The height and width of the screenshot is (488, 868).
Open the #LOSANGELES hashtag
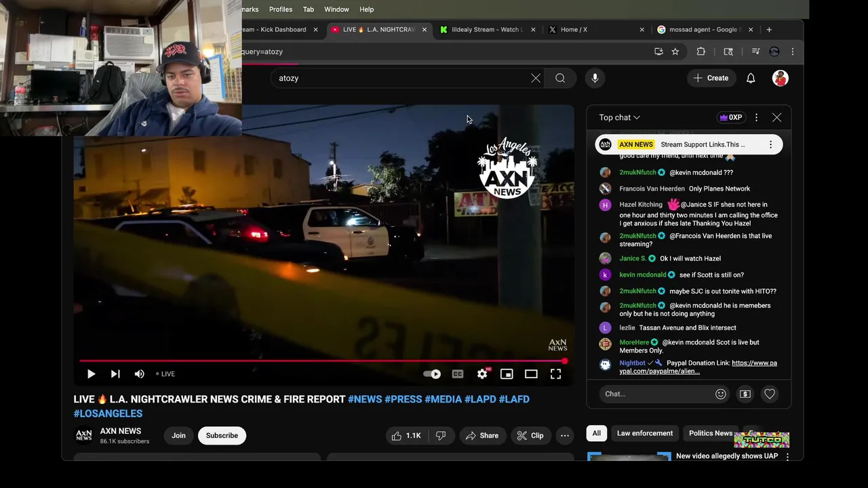click(x=108, y=413)
